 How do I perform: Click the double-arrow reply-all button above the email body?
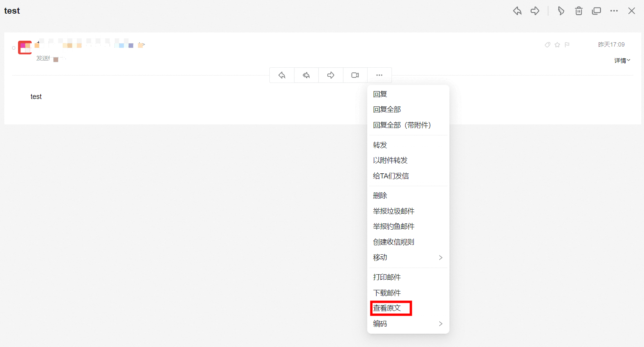click(306, 75)
